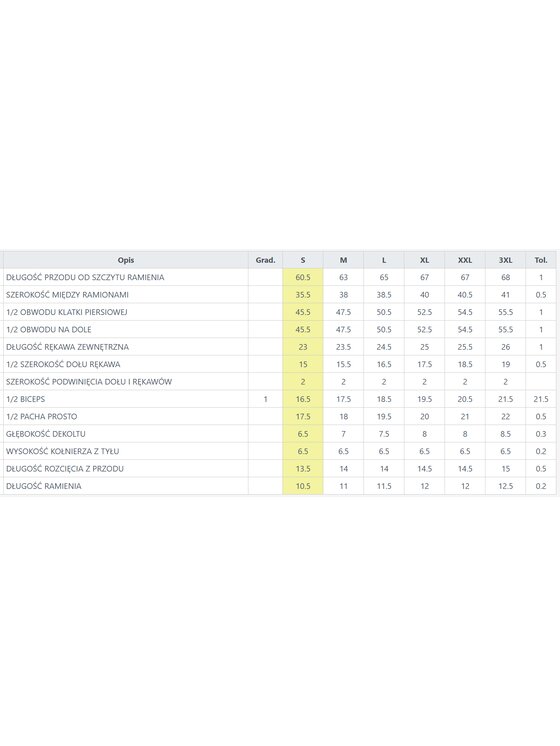Click the Tol. column header
The image size is (560, 746).
point(541,260)
